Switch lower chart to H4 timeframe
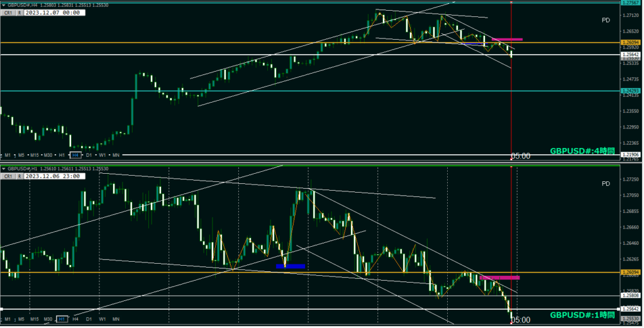Screen dimensions: 644x328 [x=75, y=319]
